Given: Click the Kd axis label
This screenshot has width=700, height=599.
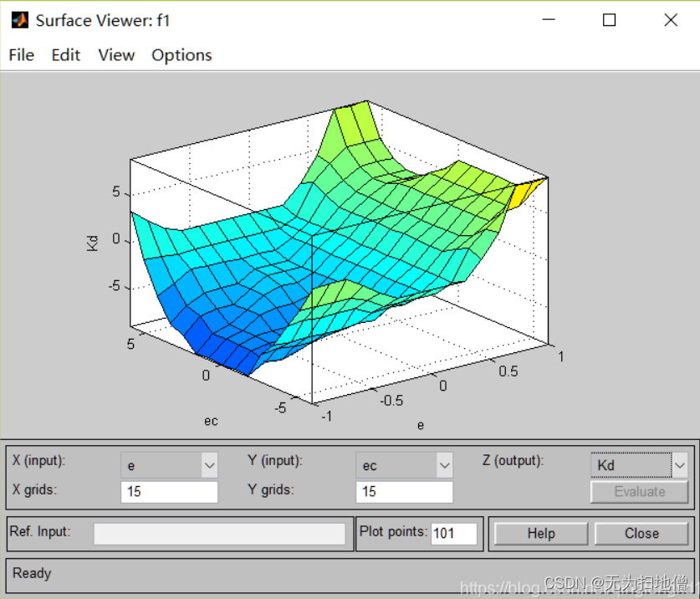Looking at the screenshot, I should pyautogui.click(x=92, y=243).
